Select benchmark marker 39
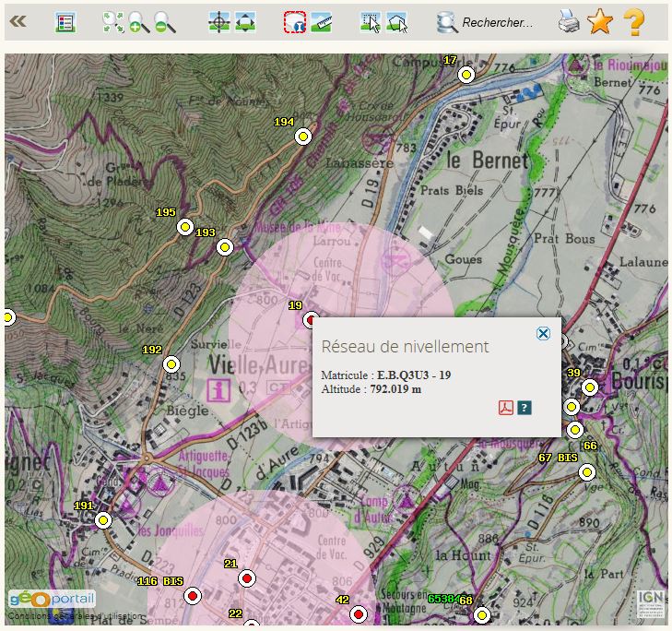This screenshot has height=631, width=672. (590, 387)
